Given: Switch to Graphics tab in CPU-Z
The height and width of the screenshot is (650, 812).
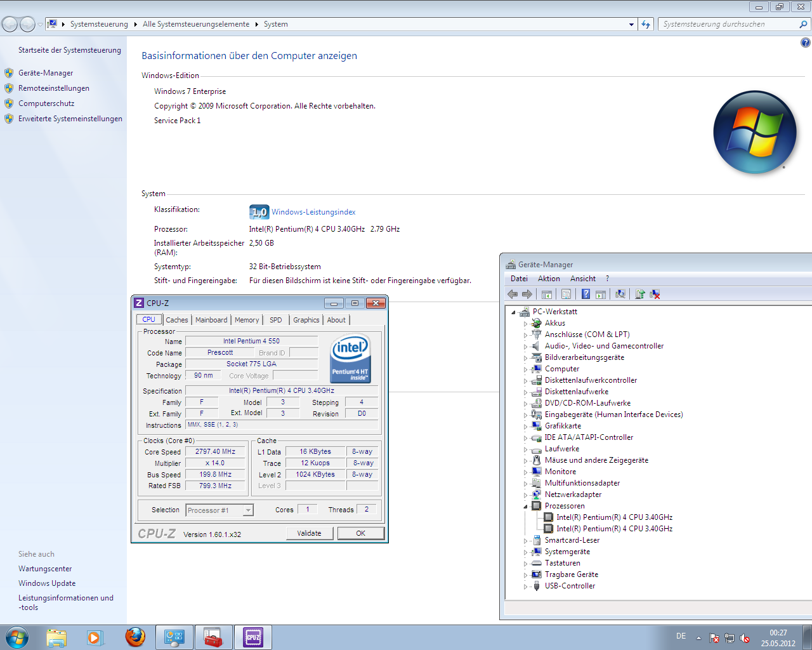Looking at the screenshot, I should (306, 320).
